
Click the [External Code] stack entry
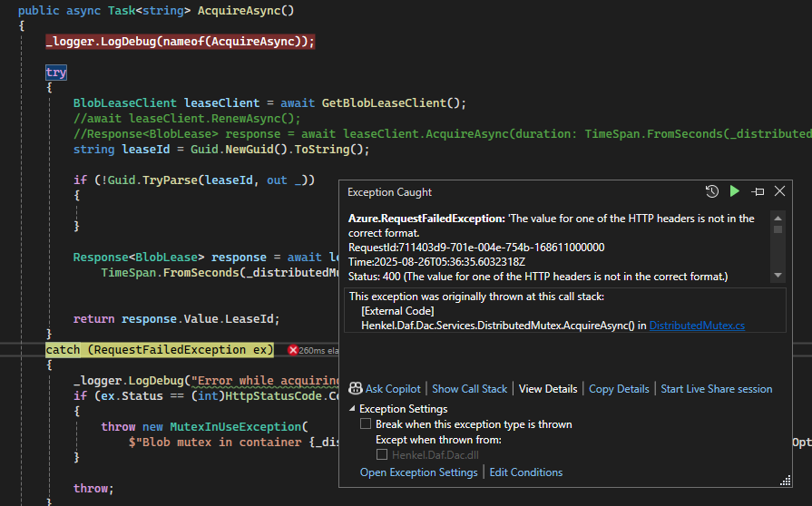click(x=397, y=311)
